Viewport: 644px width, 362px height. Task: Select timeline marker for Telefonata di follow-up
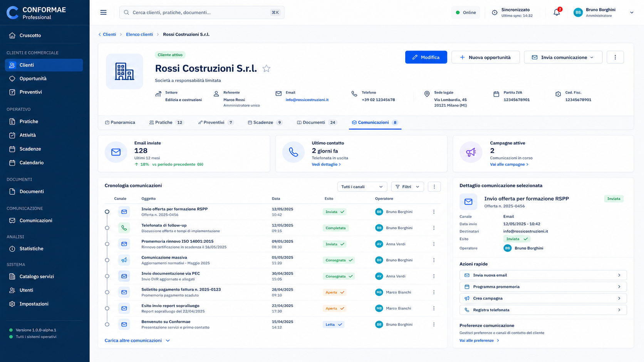(107, 228)
